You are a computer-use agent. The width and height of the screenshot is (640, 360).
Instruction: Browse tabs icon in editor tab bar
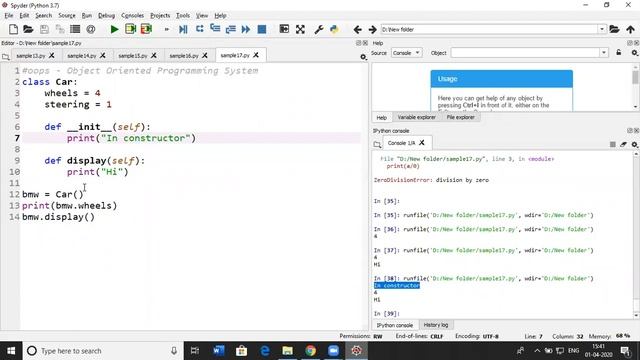(6, 57)
